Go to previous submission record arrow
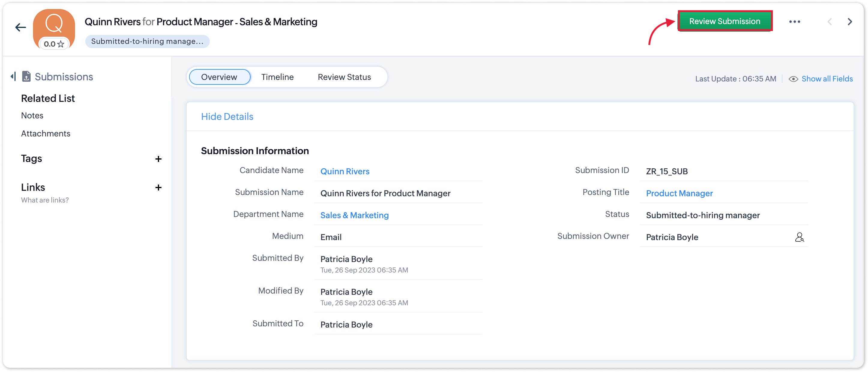The height and width of the screenshot is (372, 868). (830, 22)
